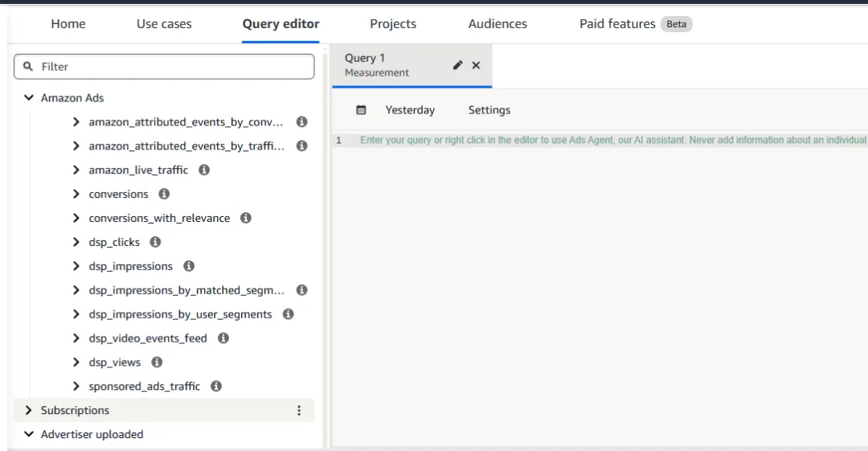
Task: Show info for conversions table
Action: [x=164, y=194]
